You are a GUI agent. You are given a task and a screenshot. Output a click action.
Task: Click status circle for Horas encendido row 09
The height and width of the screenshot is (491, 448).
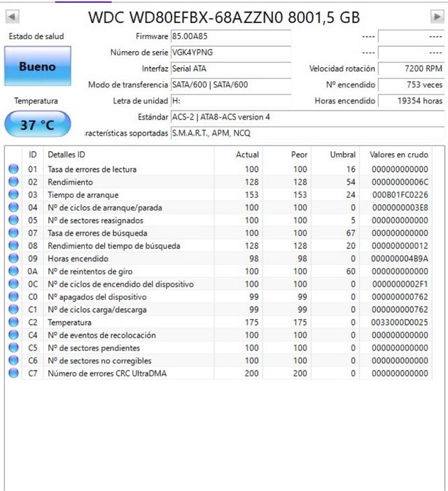coord(13,258)
